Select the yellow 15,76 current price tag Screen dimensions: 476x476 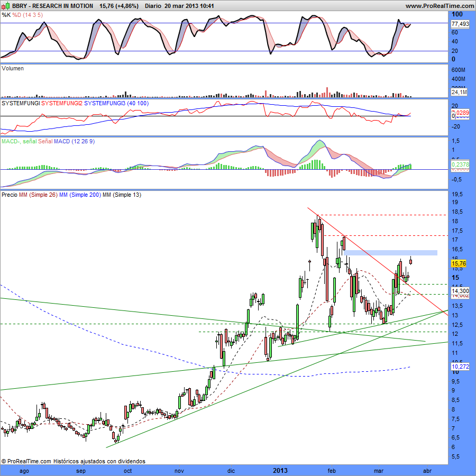click(x=459, y=263)
